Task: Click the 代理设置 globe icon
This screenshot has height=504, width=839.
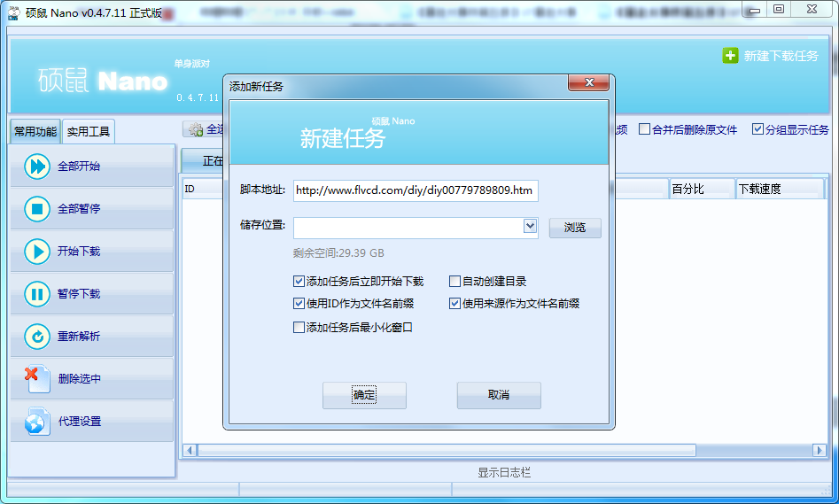Action: click(x=37, y=422)
